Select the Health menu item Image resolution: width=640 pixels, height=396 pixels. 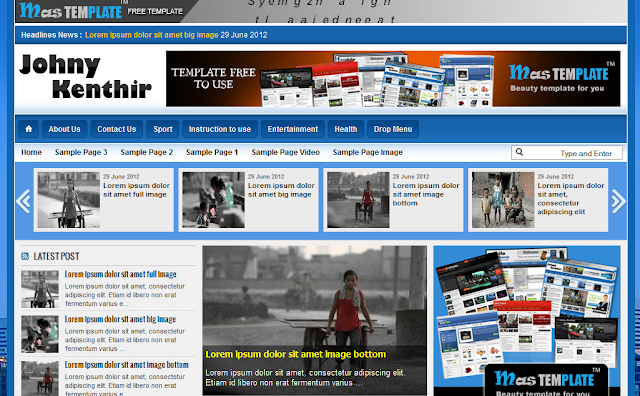pyautogui.click(x=346, y=129)
